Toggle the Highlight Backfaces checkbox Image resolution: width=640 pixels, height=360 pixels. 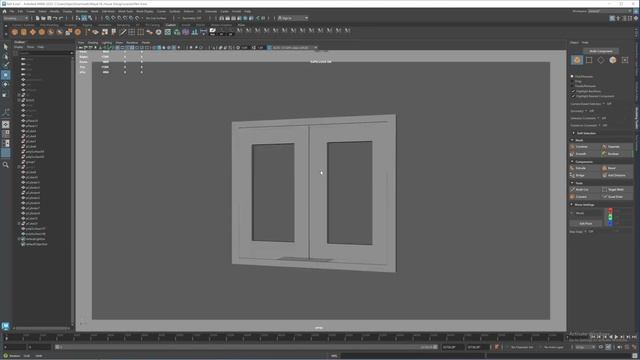click(x=573, y=91)
